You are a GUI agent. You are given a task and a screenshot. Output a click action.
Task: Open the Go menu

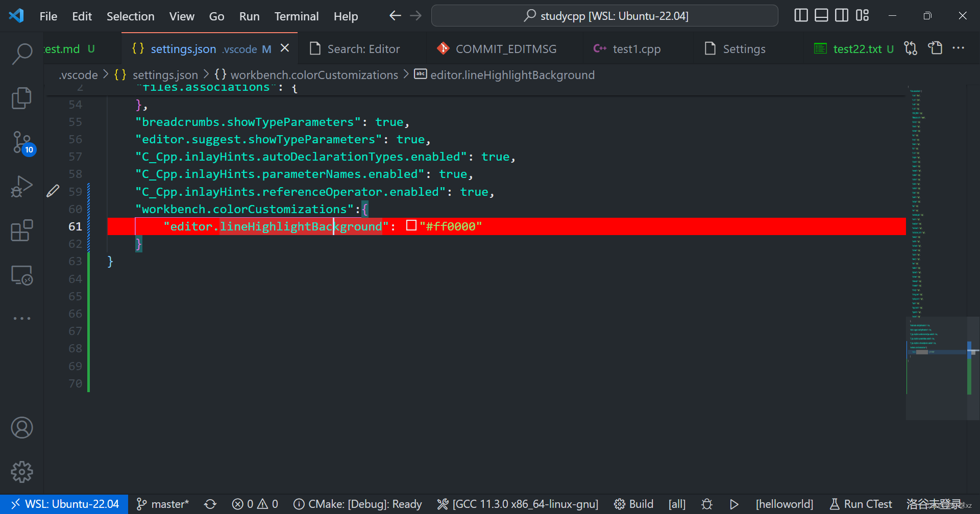[x=216, y=16]
